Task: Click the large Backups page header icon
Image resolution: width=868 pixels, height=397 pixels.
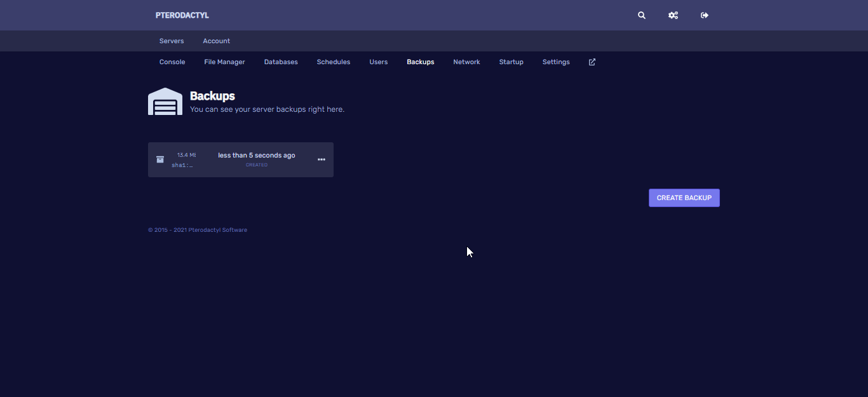Action: (x=165, y=102)
